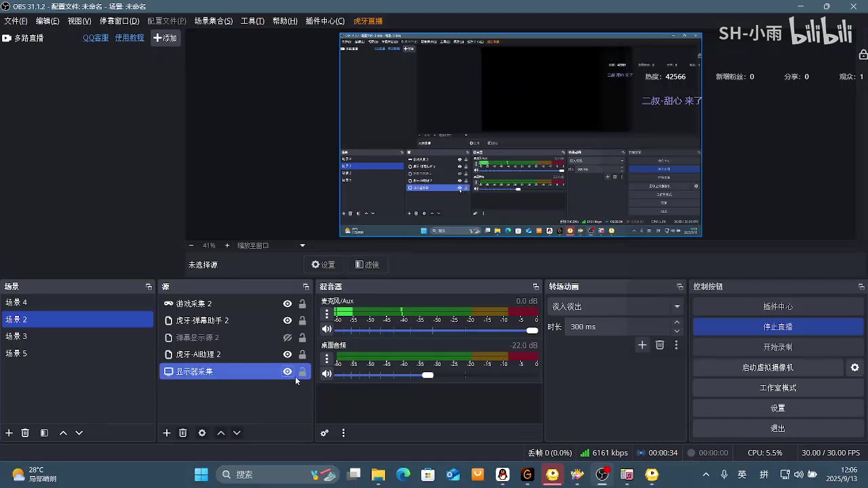Increase transition duration with up arrow
This screenshot has height=488, width=868.
pos(677,323)
